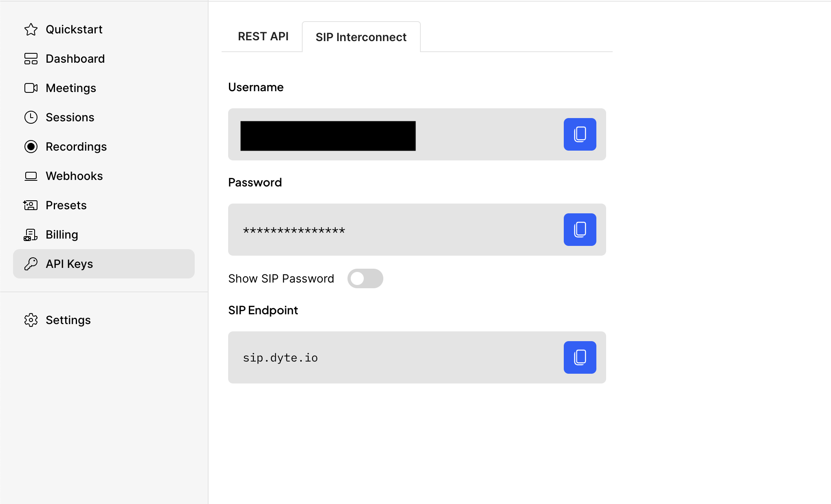Copy the Password field value

(x=580, y=229)
